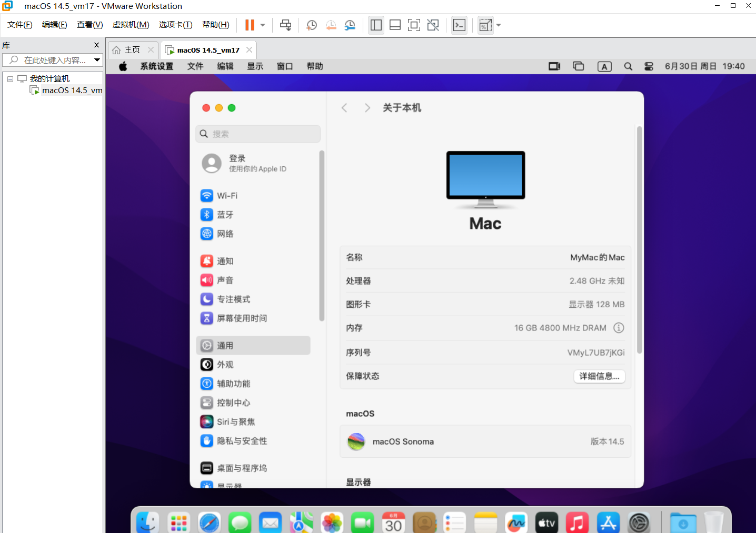Toggle the thumbnail bar view

point(395,25)
